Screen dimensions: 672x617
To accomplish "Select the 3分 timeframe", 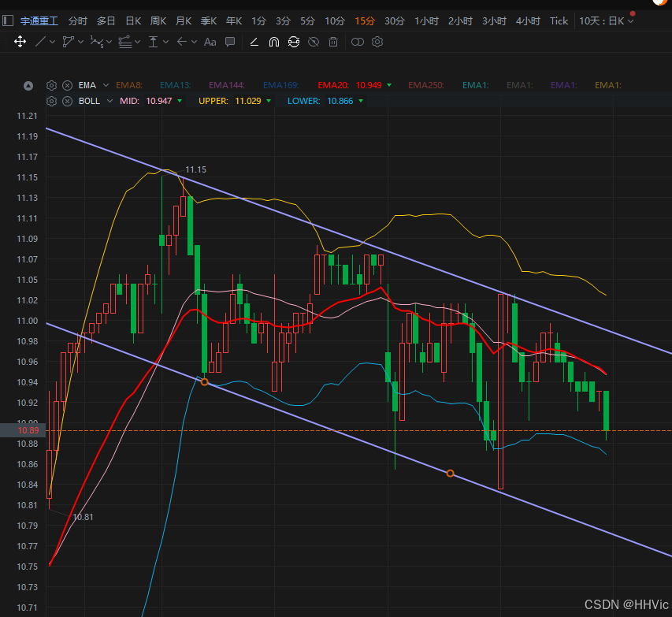I will [284, 21].
